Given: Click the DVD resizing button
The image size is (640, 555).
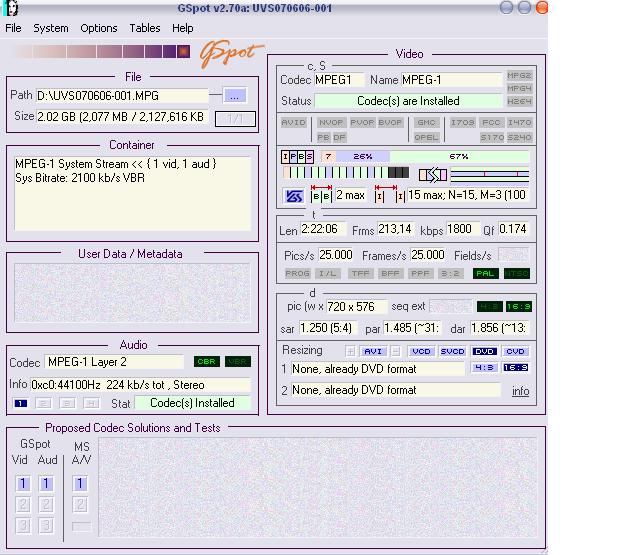Looking at the screenshot, I should (x=484, y=351).
